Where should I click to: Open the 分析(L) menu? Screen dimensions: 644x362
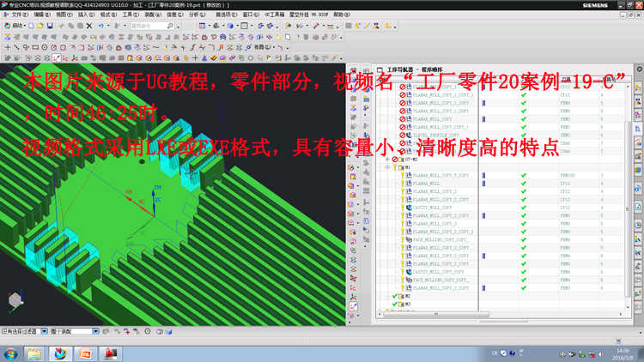(x=197, y=15)
